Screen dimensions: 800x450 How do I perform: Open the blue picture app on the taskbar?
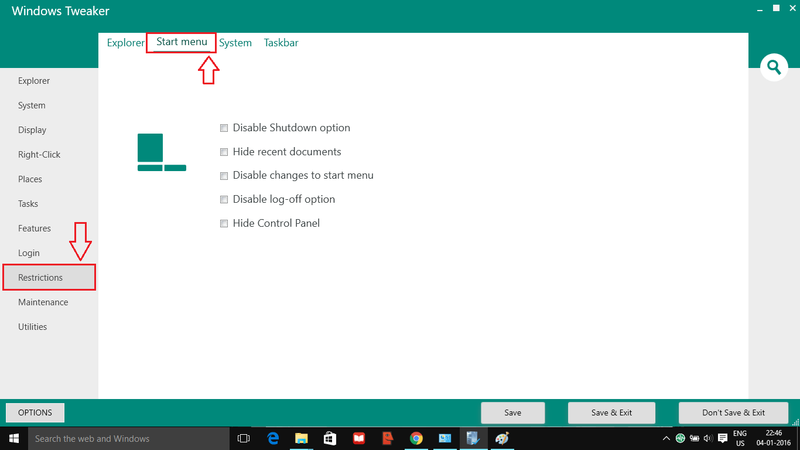coord(445,438)
